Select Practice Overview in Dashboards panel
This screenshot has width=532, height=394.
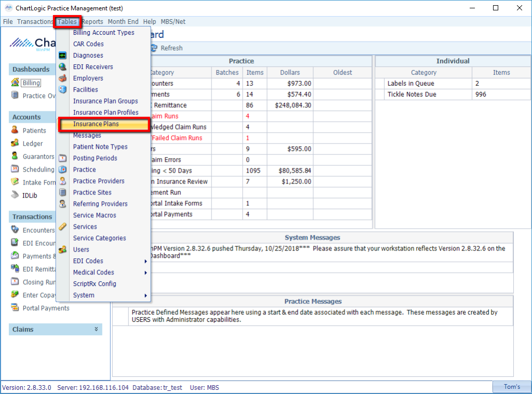point(31,95)
